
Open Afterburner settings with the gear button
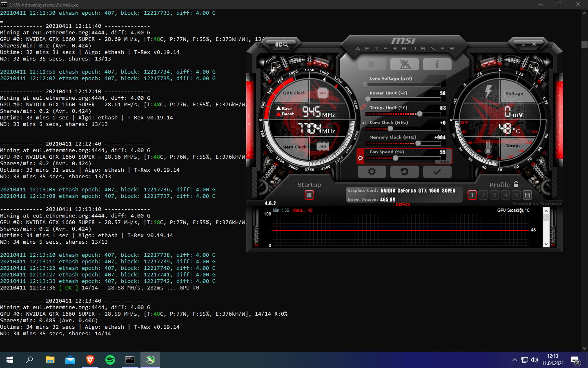tap(372, 172)
